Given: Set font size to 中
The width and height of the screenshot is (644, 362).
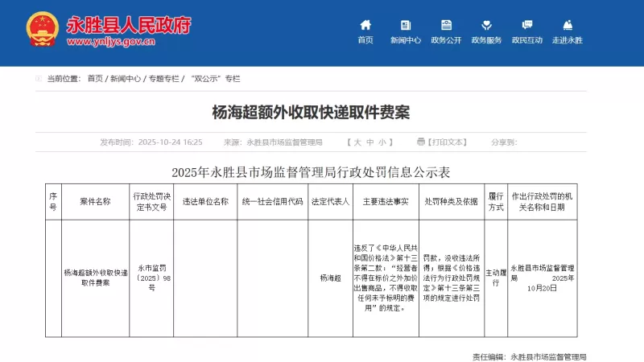Looking at the screenshot, I should tap(369, 142).
